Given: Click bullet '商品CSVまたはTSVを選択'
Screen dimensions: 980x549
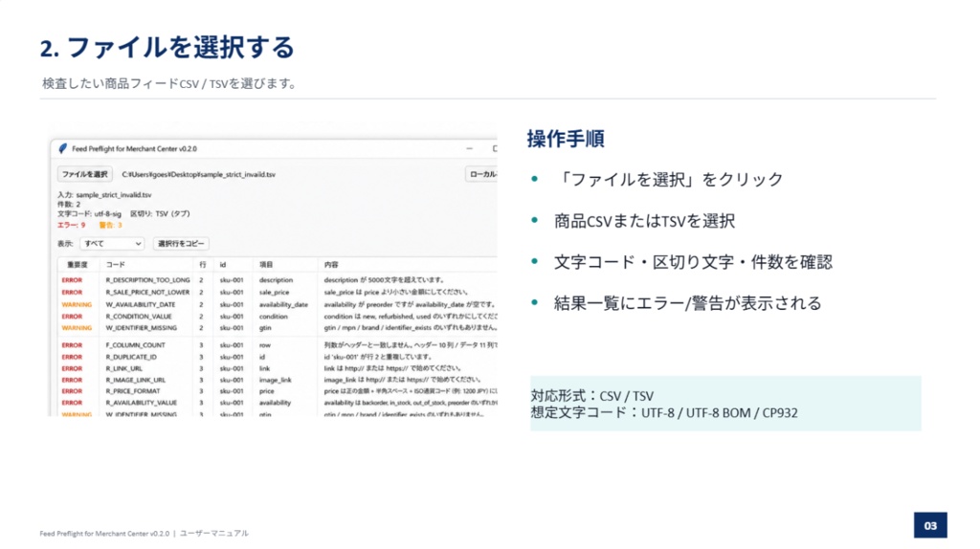Looking at the screenshot, I should [644, 221].
